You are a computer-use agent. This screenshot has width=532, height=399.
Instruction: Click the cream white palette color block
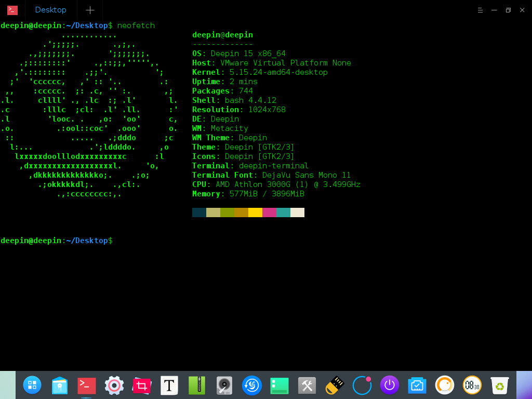point(297,212)
